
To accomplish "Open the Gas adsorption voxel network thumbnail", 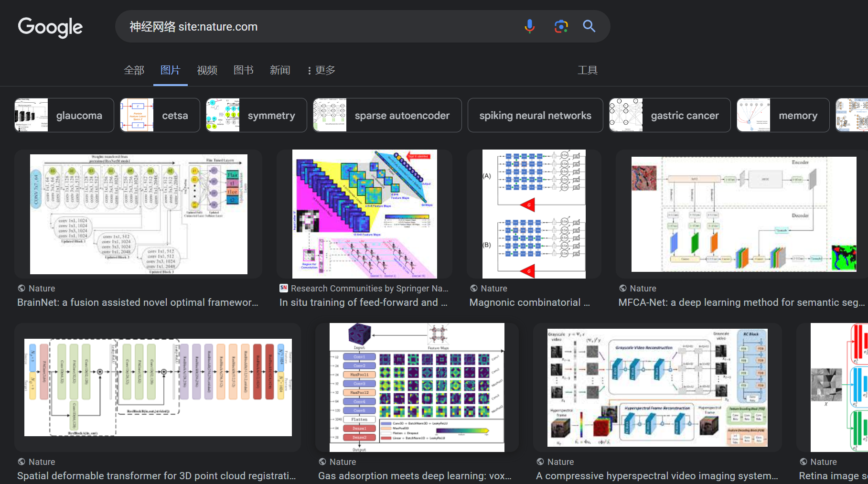I will tap(417, 387).
